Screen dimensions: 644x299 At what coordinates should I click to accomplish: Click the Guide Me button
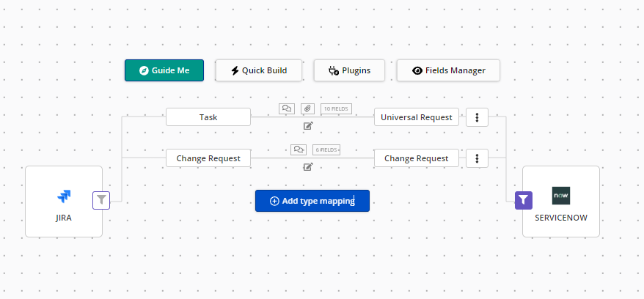tap(164, 70)
